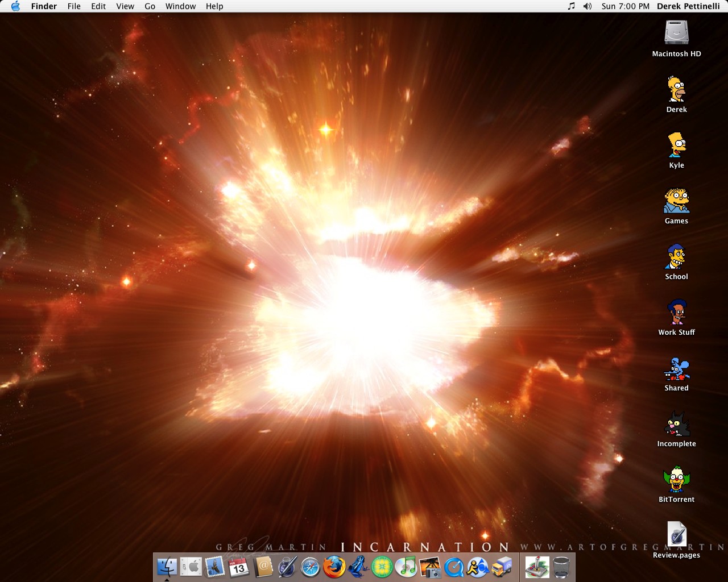The height and width of the screenshot is (582, 728).
Task: Select the School folder on desktop
Action: click(x=676, y=256)
